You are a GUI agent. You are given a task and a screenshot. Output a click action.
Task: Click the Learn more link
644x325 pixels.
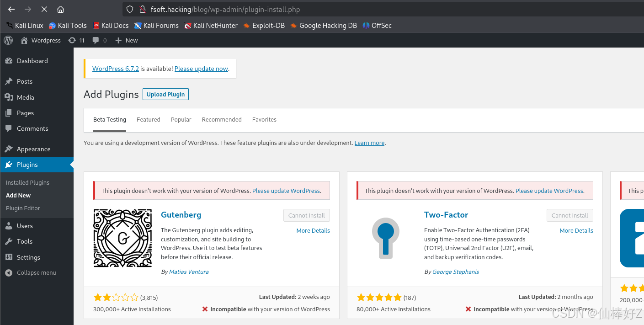click(x=369, y=143)
